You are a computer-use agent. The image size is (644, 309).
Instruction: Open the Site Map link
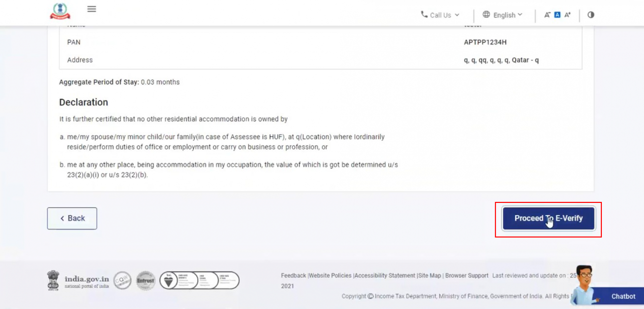coord(429,275)
